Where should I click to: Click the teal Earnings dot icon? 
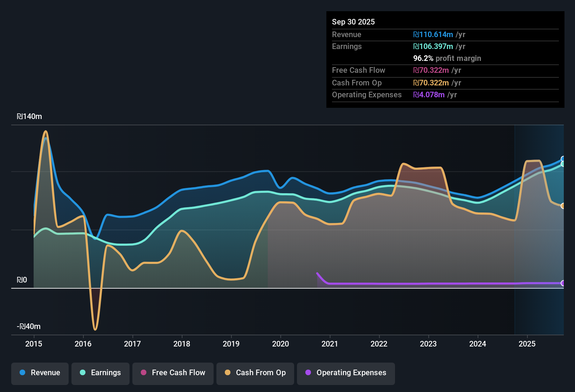[x=83, y=373]
